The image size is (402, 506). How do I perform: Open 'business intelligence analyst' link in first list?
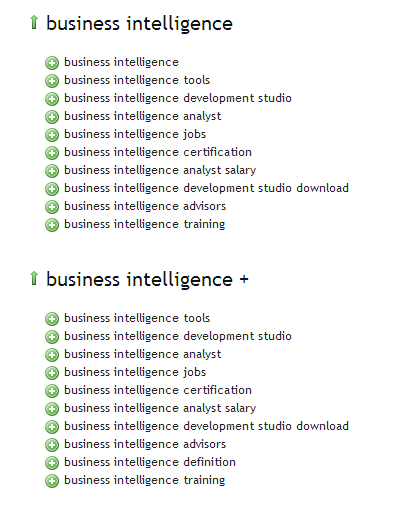coord(143,116)
